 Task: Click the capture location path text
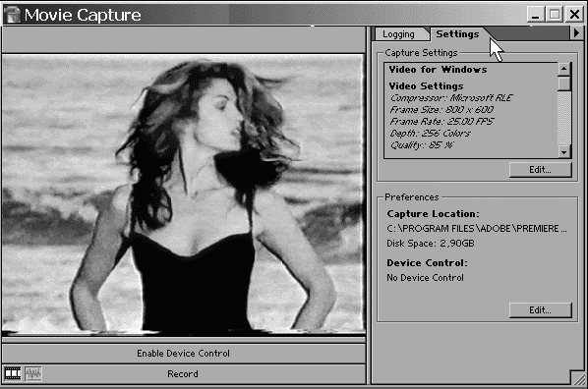coord(477,229)
